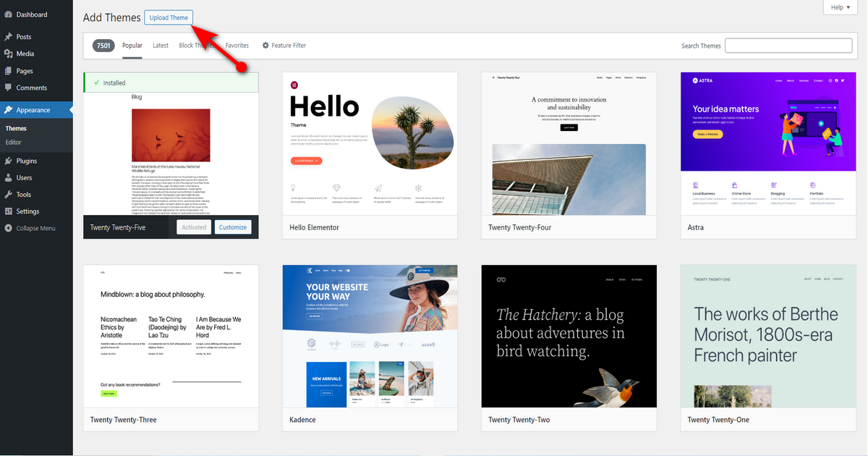Click the Users person icon
Screen dimensions: 868x456
(x=8, y=177)
